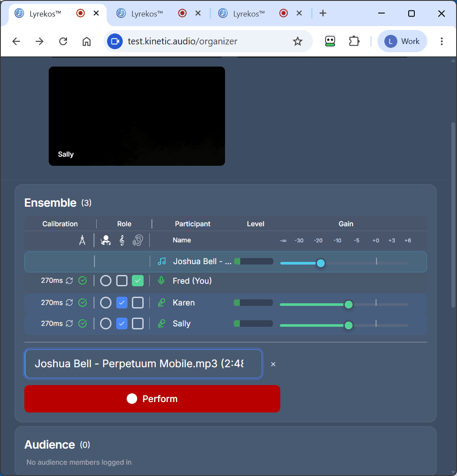Reload the organizer page
This screenshot has width=457, height=476.
(63, 41)
